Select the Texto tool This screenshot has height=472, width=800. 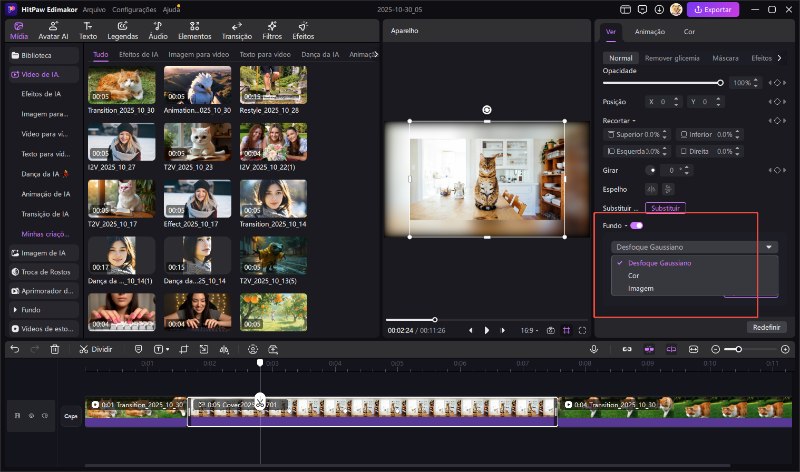click(x=88, y=31)
